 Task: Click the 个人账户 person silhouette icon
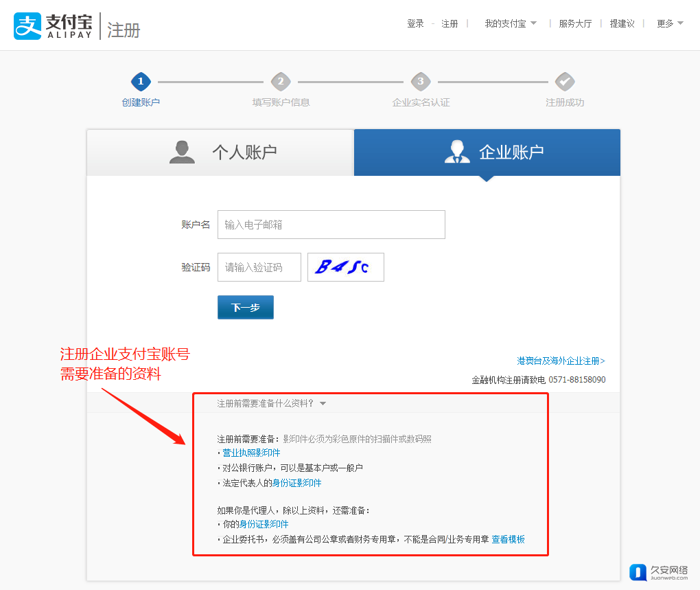click(182, 152)
